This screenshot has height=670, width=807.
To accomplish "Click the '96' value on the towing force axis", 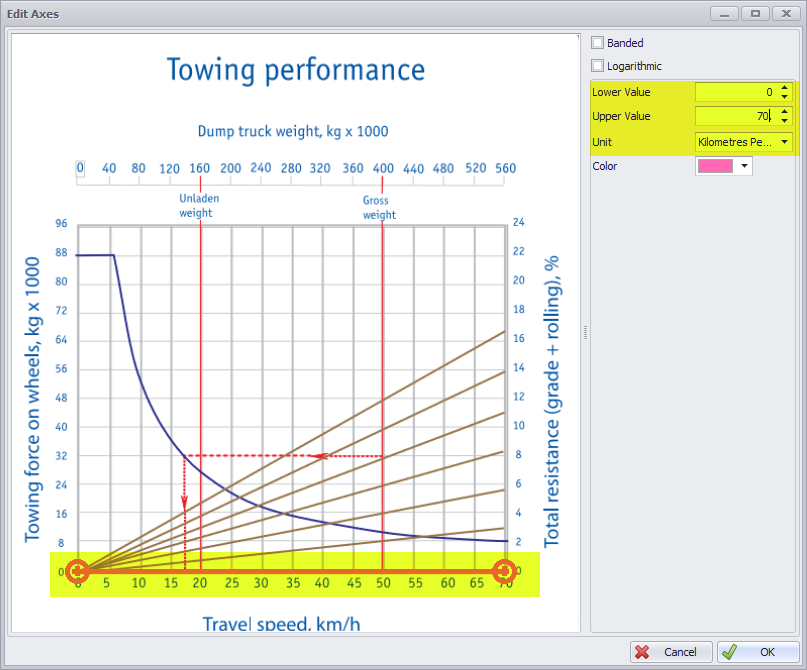I will 61,223.
